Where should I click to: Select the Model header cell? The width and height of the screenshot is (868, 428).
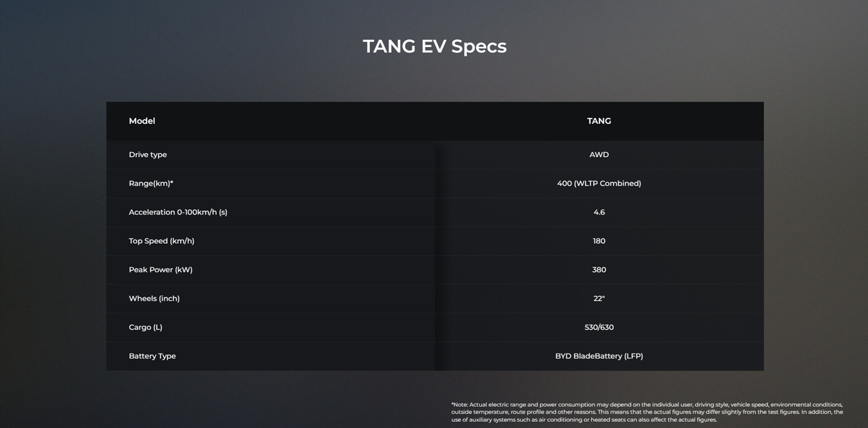click(142, 121)
